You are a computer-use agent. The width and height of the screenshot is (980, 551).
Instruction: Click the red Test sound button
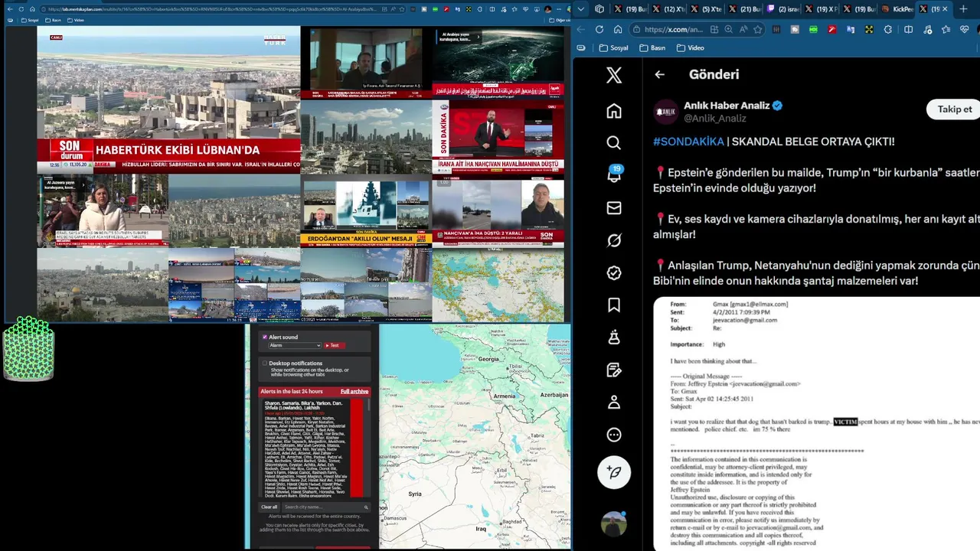point(334,345)
